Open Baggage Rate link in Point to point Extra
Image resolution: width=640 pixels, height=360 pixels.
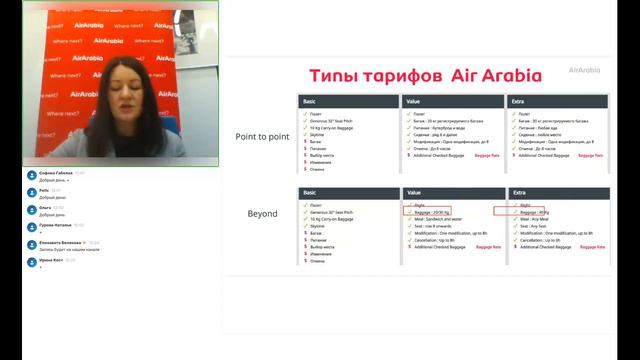tap(591, 156)
